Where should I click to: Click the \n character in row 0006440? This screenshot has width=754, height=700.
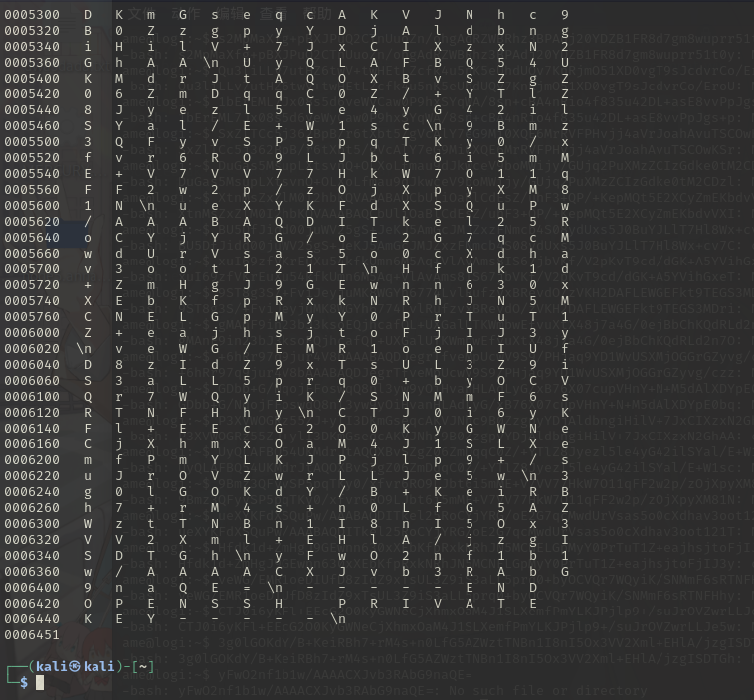click(338, 619)
